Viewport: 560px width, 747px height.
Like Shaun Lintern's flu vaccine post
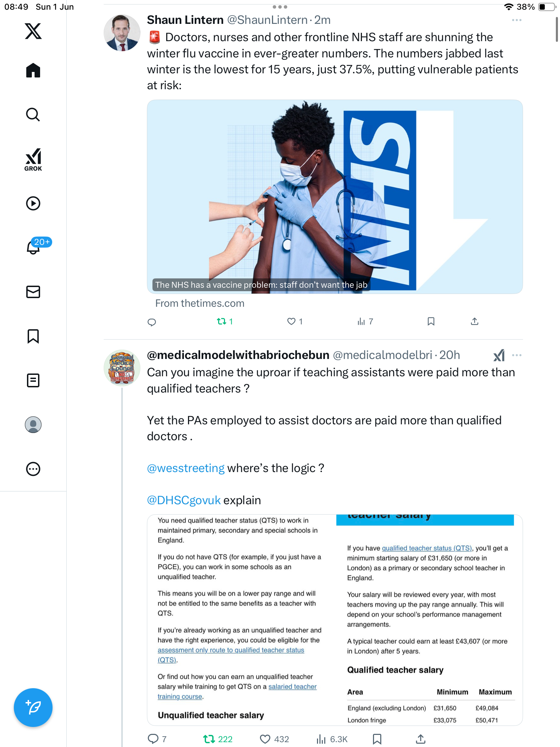pos(295,322)
